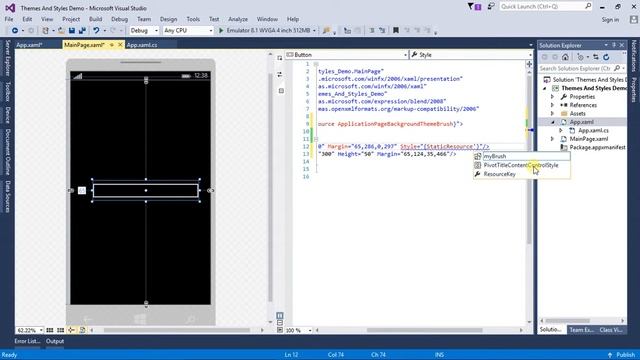The width and height of the screenshot is (640, 360).
Task: Collapse the App.xaml node
Action: (552, 122)
